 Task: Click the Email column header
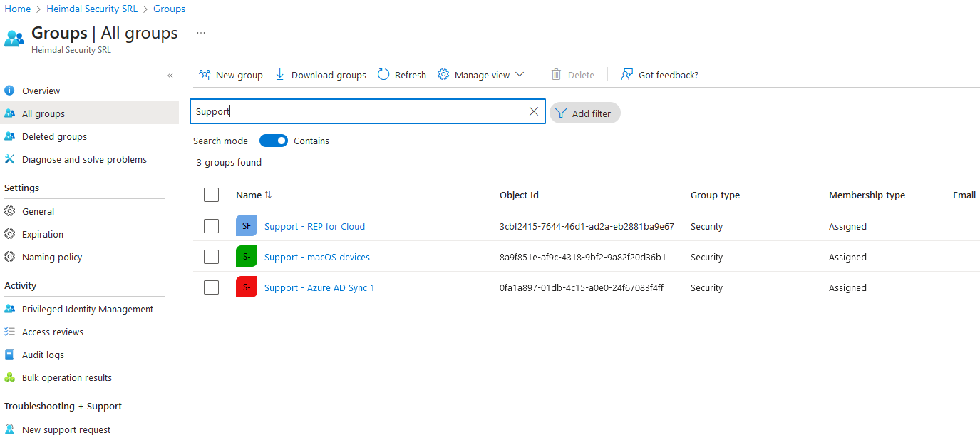tap(964, 195)
